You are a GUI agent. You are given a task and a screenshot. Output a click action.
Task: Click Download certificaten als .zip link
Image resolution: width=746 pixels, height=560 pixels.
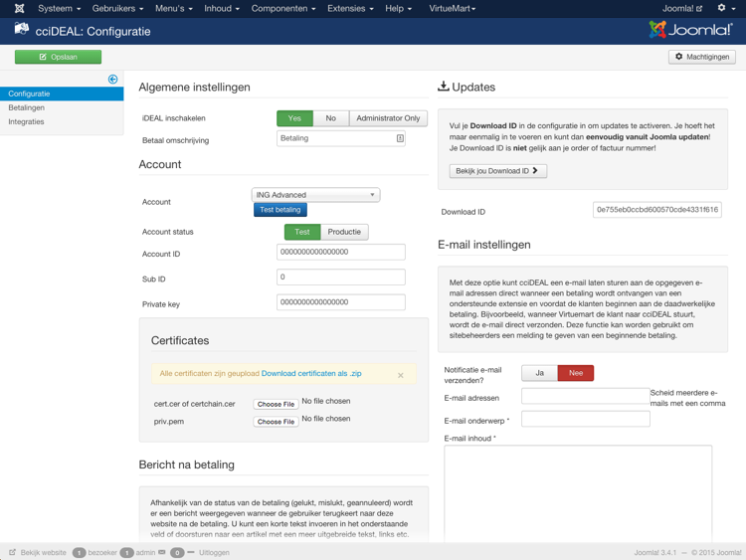(x=311, y=374)
